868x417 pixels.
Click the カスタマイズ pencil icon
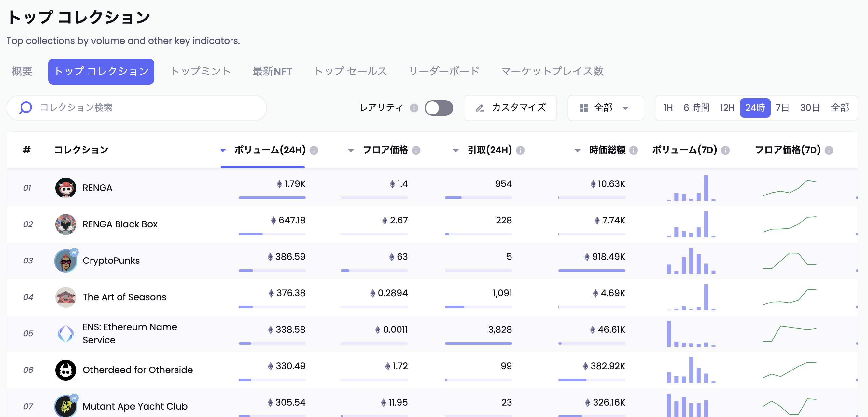coord(480,108)
